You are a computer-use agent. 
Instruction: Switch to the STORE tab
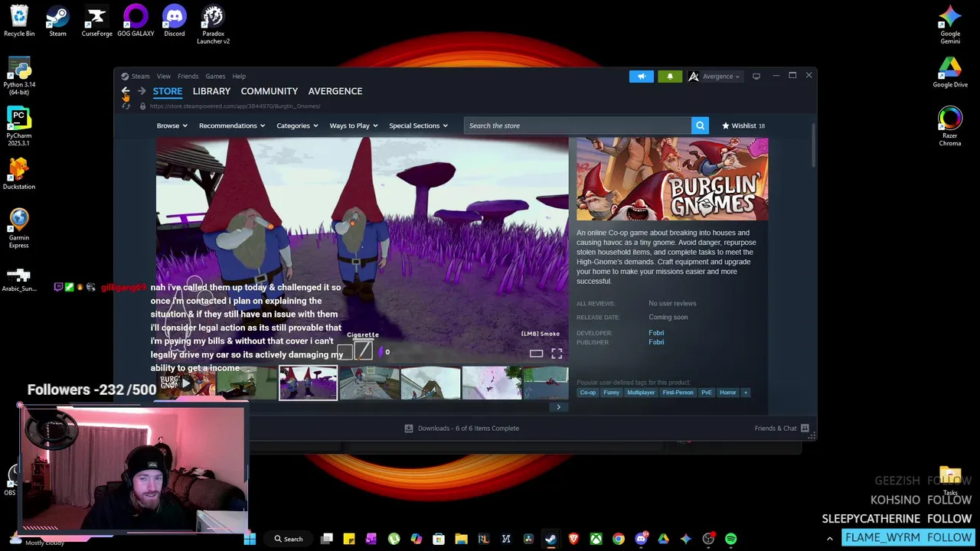pos(168,91)
